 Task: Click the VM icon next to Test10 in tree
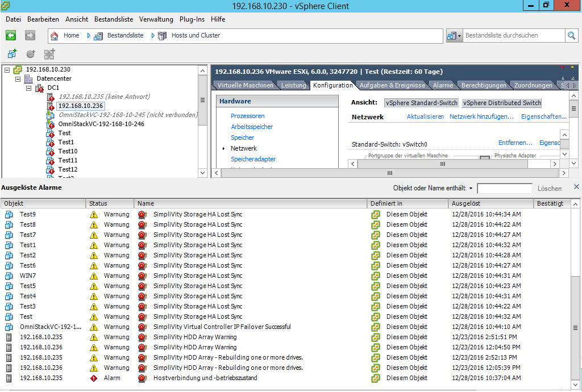[51, 151]
